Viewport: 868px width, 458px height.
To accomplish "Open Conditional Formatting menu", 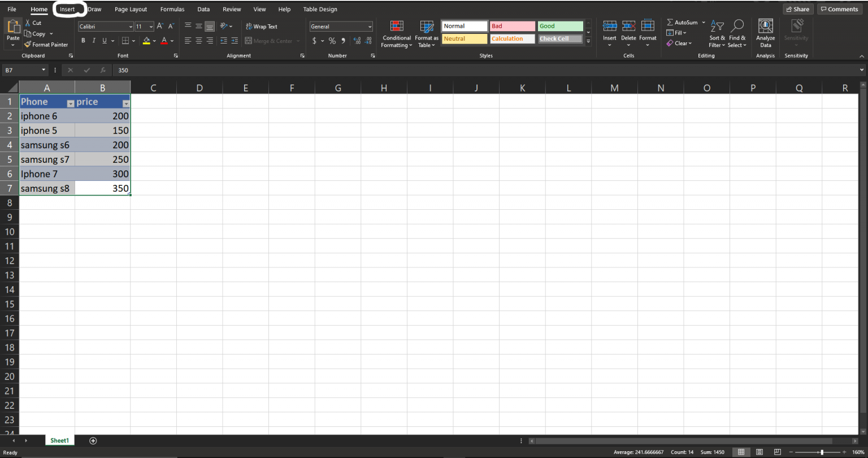I will (x=397, y=34).
